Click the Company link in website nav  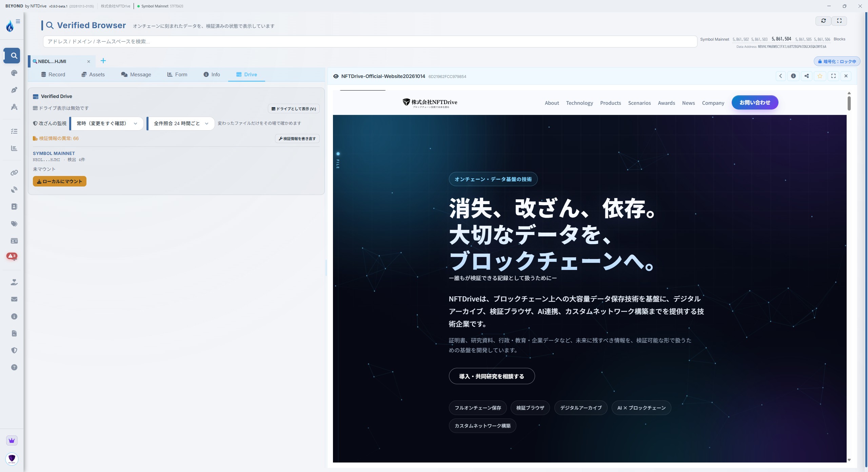click(713, 103)
